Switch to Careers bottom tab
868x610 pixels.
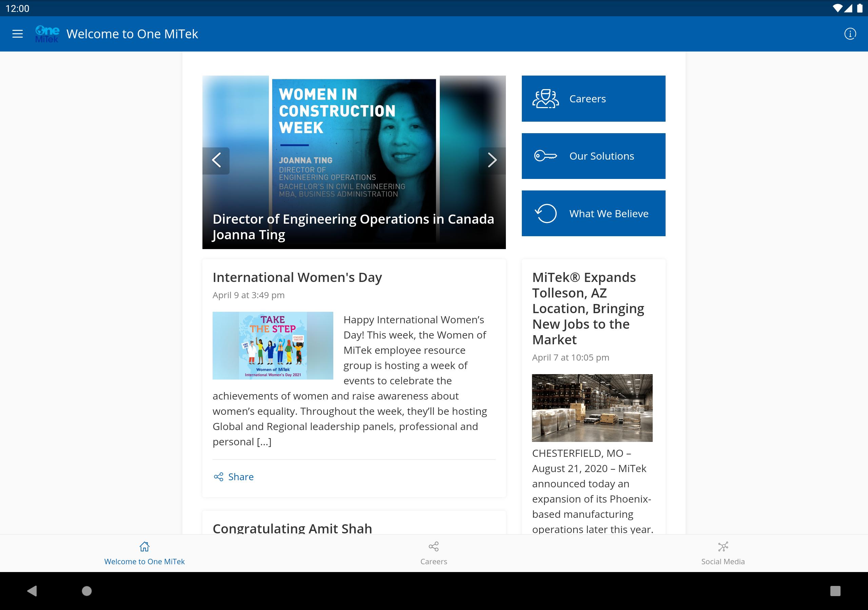pyautogui.click(x=434, y=553)
